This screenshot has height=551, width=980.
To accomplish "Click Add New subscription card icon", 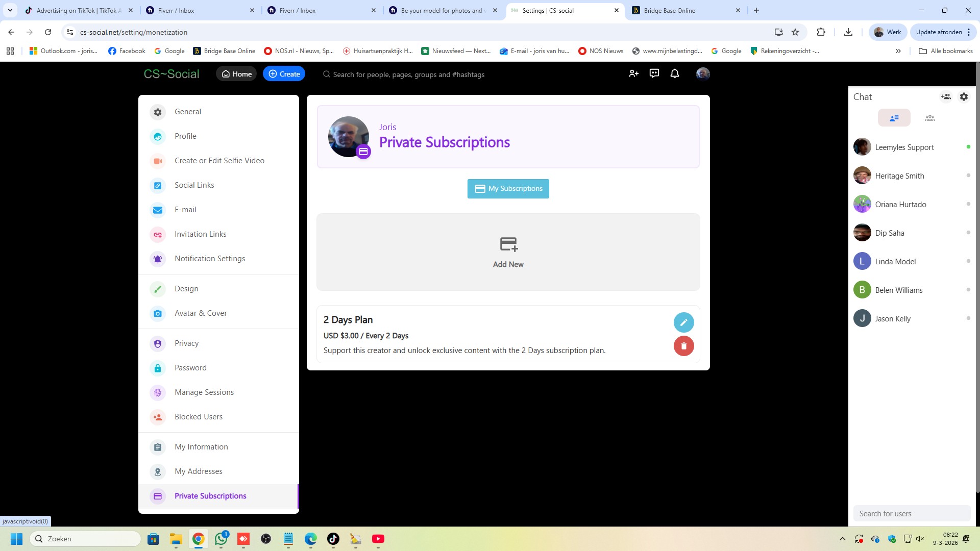I will pos(508,244).
